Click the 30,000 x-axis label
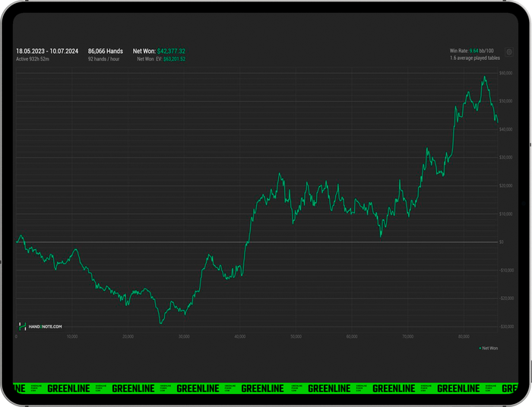Image resolution: width=532 pixels, height=407 pixels. 184,336
